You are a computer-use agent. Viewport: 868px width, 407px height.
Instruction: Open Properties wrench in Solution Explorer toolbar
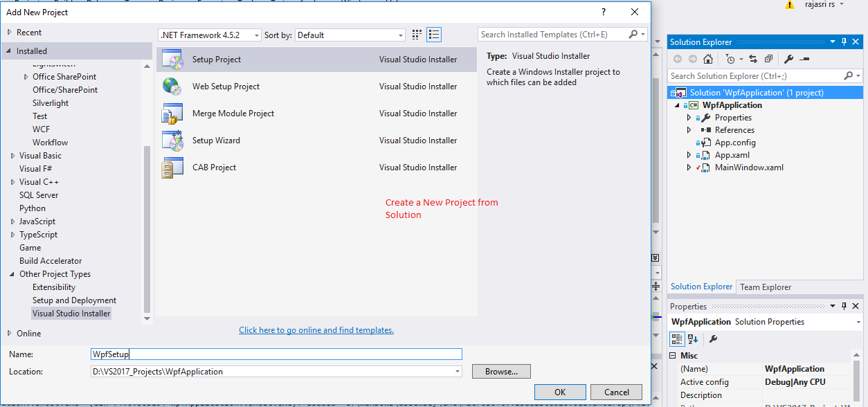tap(788, 59)
